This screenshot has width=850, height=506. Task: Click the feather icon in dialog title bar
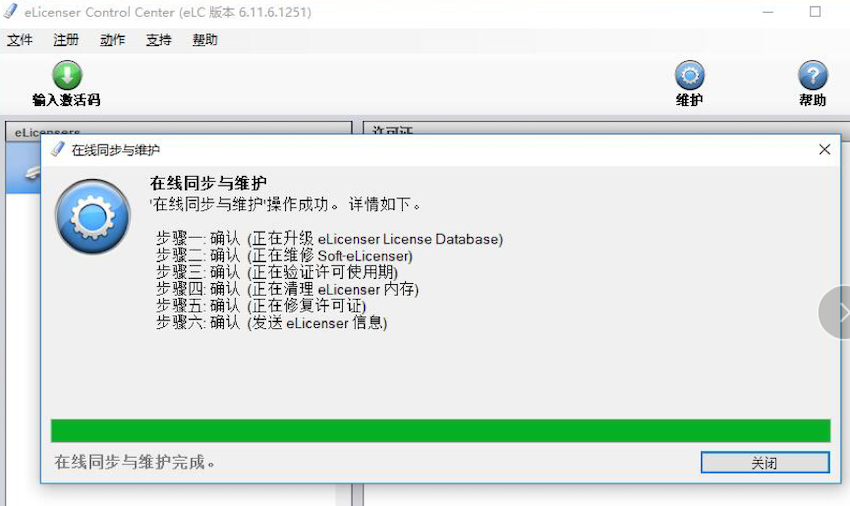[x=57, y=149]
